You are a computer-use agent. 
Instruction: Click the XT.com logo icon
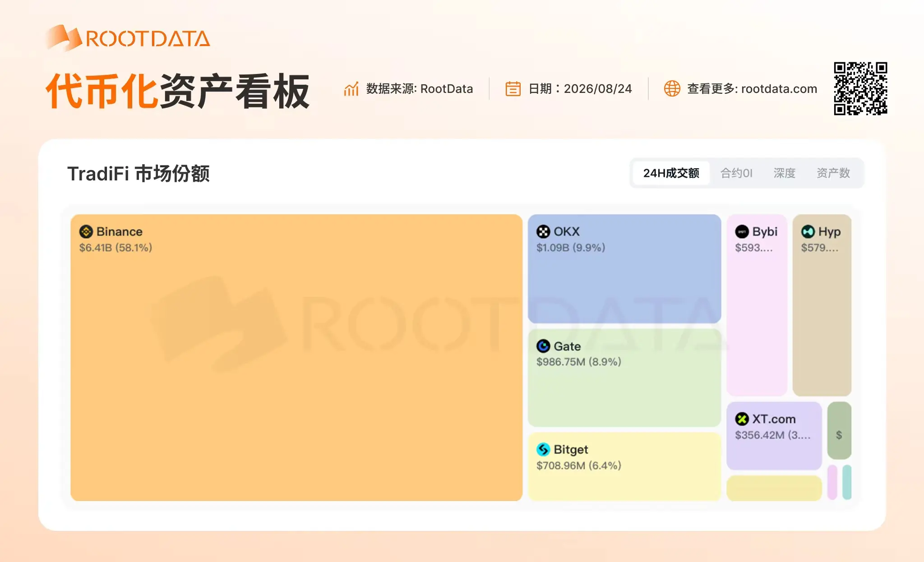[x=742, y=419]
